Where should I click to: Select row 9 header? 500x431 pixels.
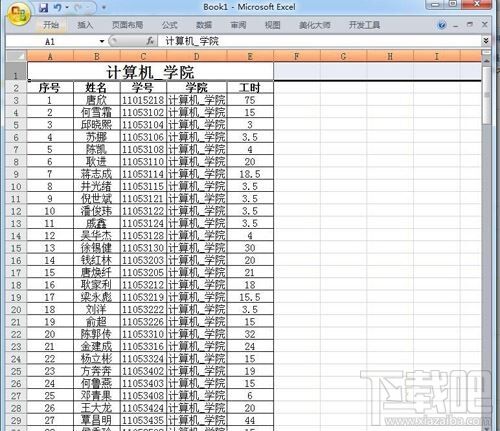16,174
